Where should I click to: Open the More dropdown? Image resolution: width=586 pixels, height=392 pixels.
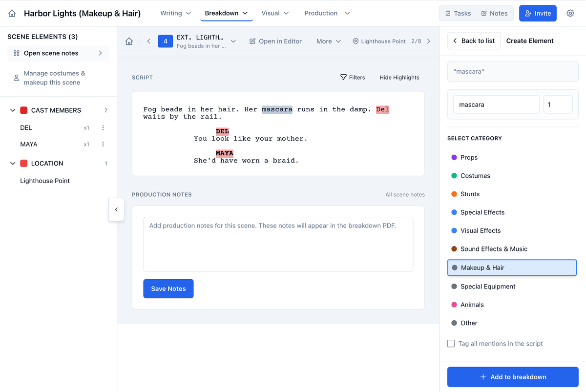click(x=328, y=41)
